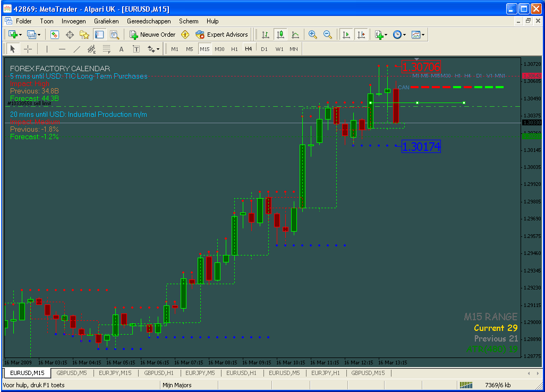Image resolution: width=545 pixels, height=392 pixels.
Task: Set timeframe to MN
Action: [x=294, y=49]
